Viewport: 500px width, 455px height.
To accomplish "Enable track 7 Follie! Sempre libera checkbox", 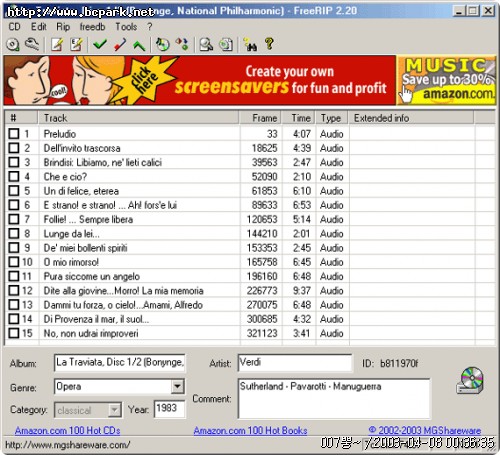I will point(14,219).
